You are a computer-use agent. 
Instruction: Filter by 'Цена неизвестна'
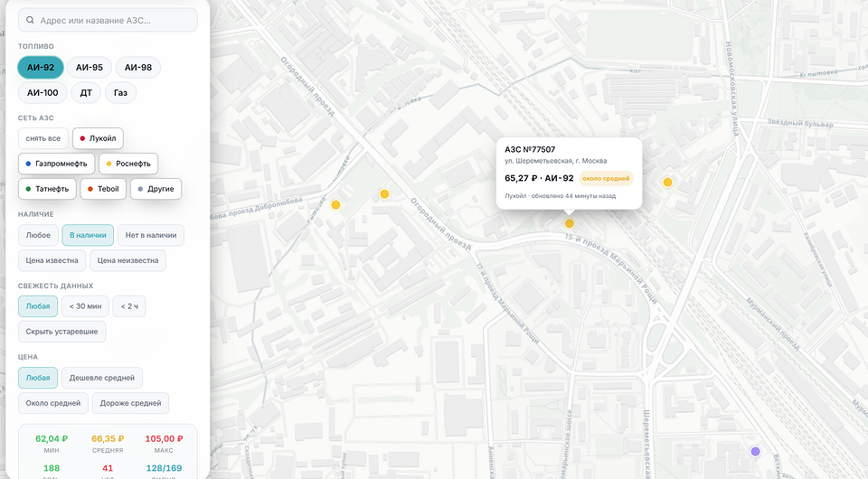127,260
